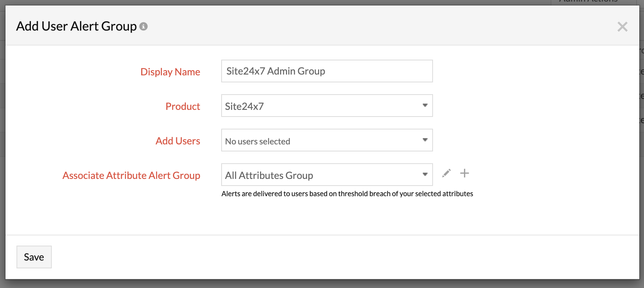Click the Associate Attribute Alert Group label
Viewport: 644px width, 288px height.
(x=131, y=175)
